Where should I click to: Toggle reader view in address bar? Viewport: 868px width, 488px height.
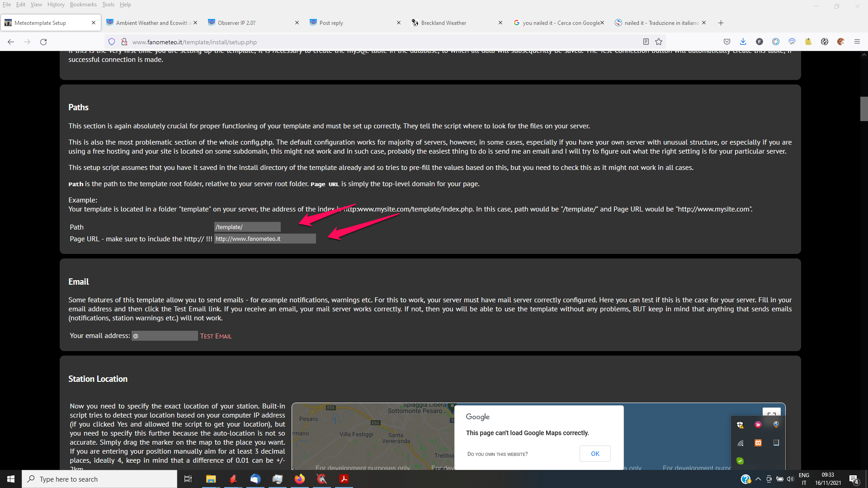point(646,42)
